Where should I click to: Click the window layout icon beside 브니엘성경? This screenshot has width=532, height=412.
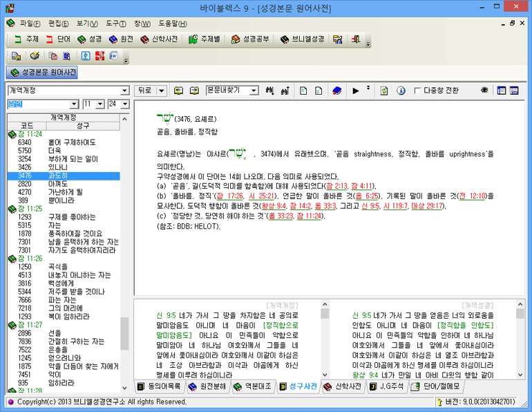tap(337, 39)
